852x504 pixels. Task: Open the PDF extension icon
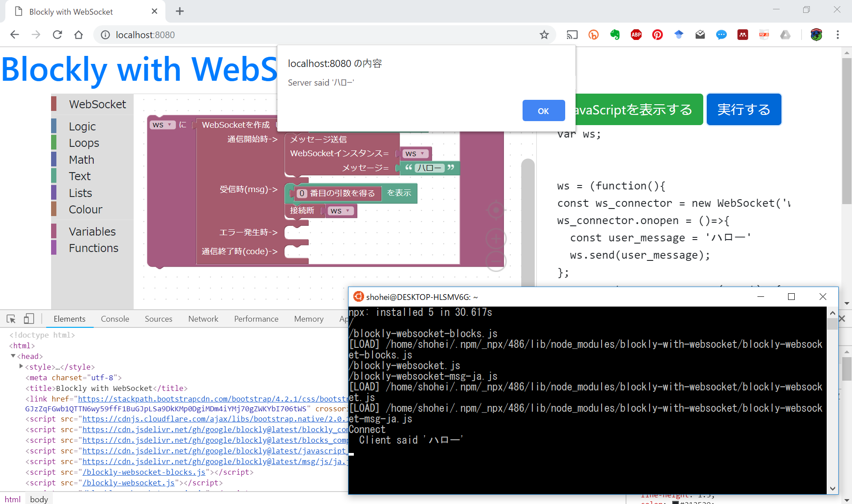pyautogui.click(x=764, y=35)
